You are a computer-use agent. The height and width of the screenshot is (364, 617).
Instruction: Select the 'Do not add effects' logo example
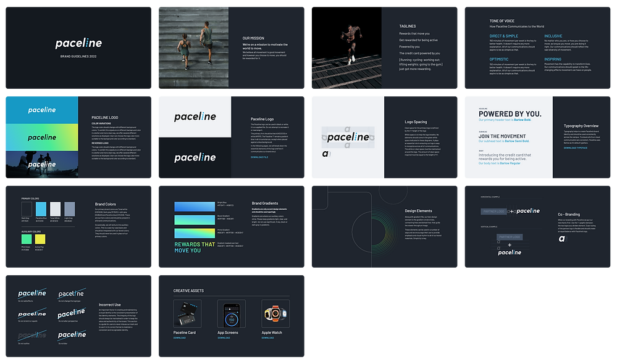click(32, 293)
